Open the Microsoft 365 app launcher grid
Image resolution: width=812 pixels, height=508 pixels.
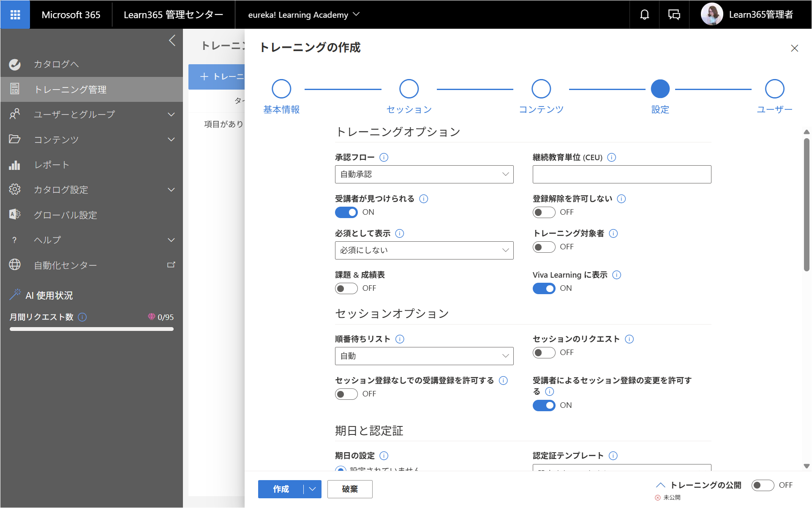(x=15, y=15)
